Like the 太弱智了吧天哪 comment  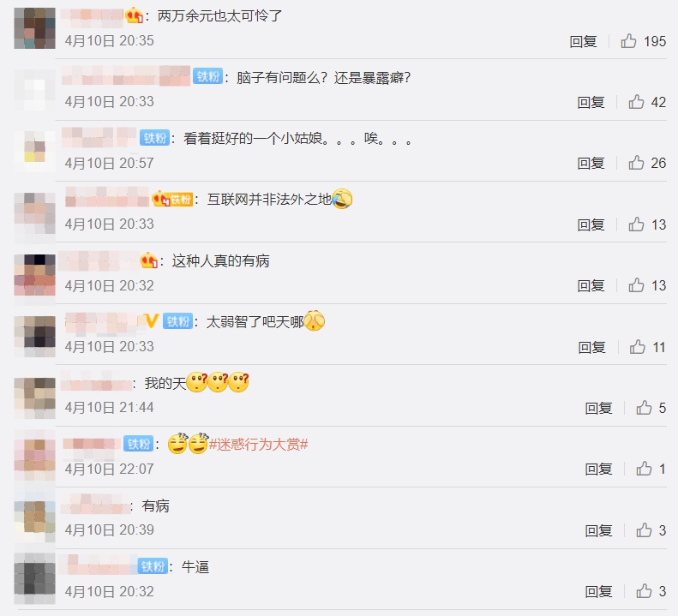pyautogui.click(x=638, y=347)
